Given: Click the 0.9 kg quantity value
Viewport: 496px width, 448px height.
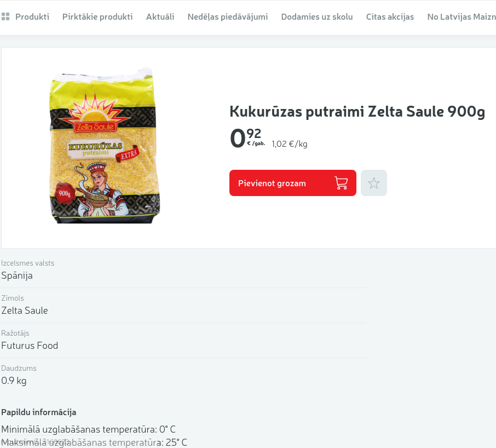Looking at the screenshot, I should 14,381.
